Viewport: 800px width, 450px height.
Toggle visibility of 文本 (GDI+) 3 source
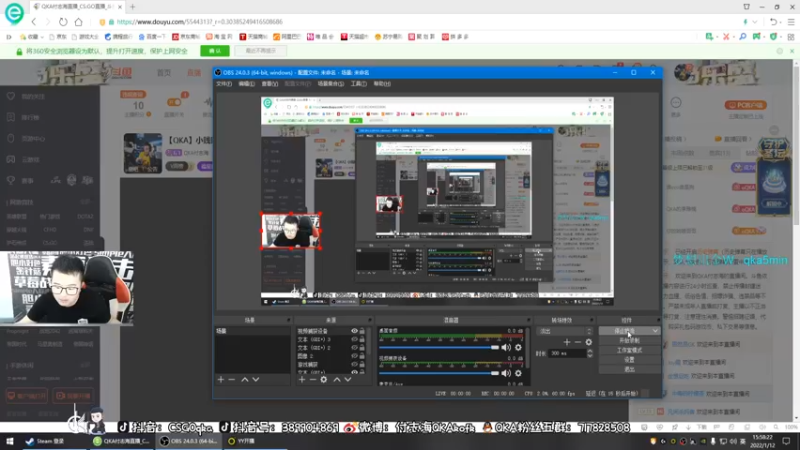point(354,339)
